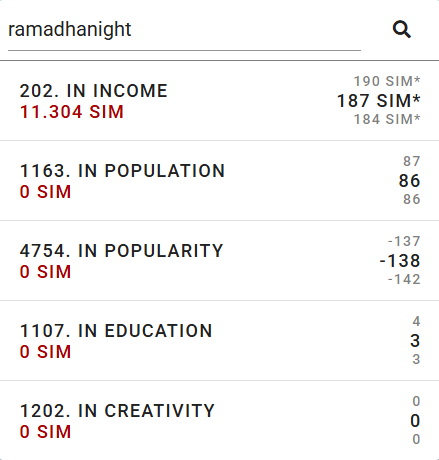This screenshot has width=439, height=460.
Task: Click the 184 SIM* lower neighbor value
Action: (387, 119)
